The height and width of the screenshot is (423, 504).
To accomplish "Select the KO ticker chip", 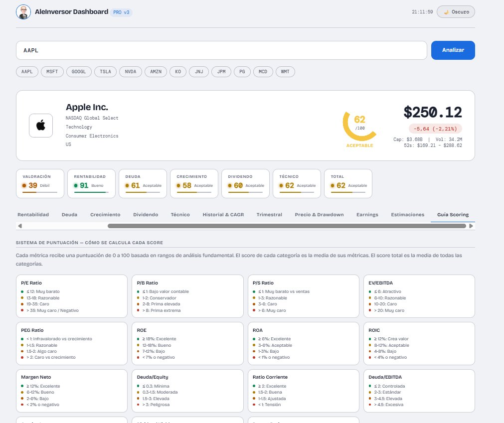I will [178, 72].
